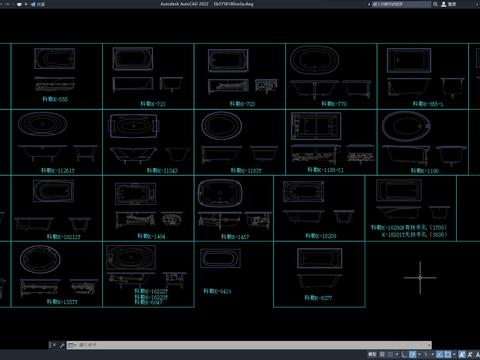Open command line customize wrench icon
This screenshot has height=360, width=480.
pos(62,345)
